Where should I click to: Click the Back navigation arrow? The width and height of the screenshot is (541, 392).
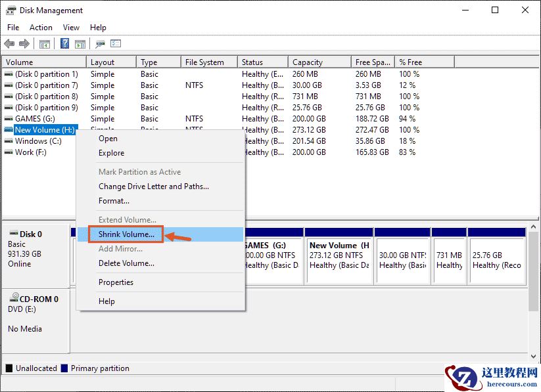point(9,43)
